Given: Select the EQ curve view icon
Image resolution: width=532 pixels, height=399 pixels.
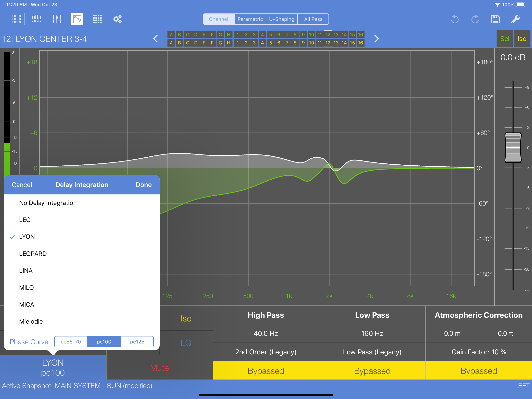Looking at the screenshot, I should pyautogui.click(x=77, y=19).
